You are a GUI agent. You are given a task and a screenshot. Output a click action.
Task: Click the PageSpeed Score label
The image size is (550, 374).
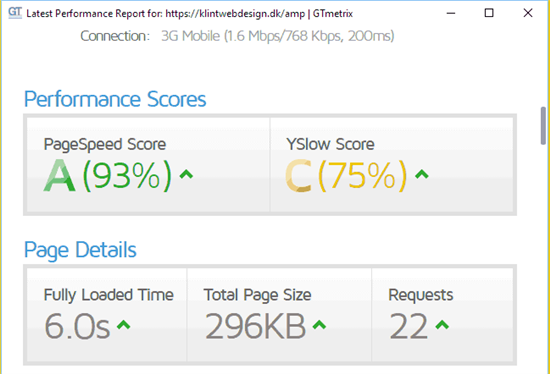pyautogui.click(x=105, y=145)
